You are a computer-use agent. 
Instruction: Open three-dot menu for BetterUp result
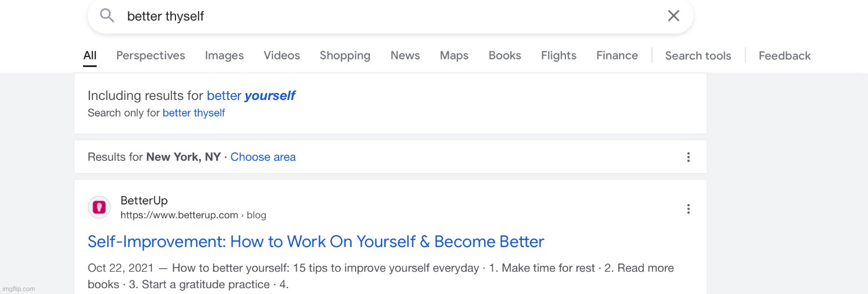point(688,209)
